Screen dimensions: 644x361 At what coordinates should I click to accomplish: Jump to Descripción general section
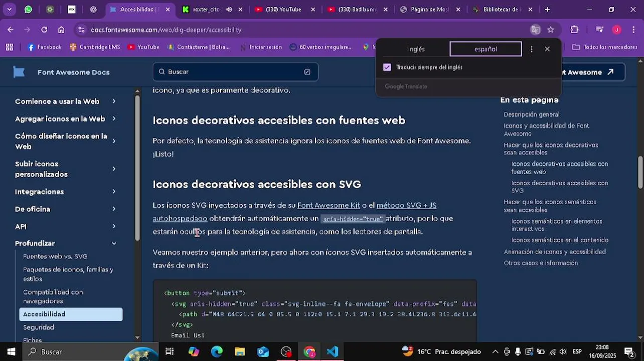click(x=531, y=114)
